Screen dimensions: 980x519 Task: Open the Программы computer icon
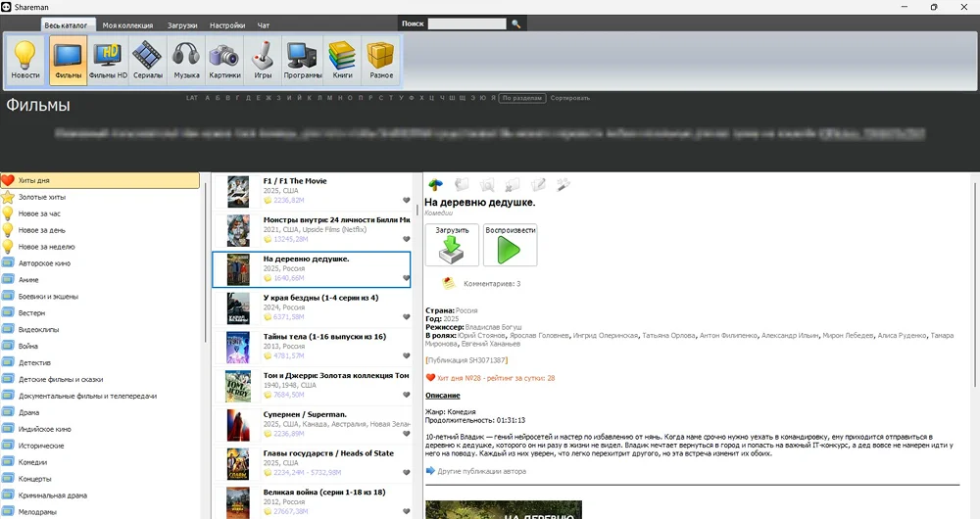pos(303,60)
